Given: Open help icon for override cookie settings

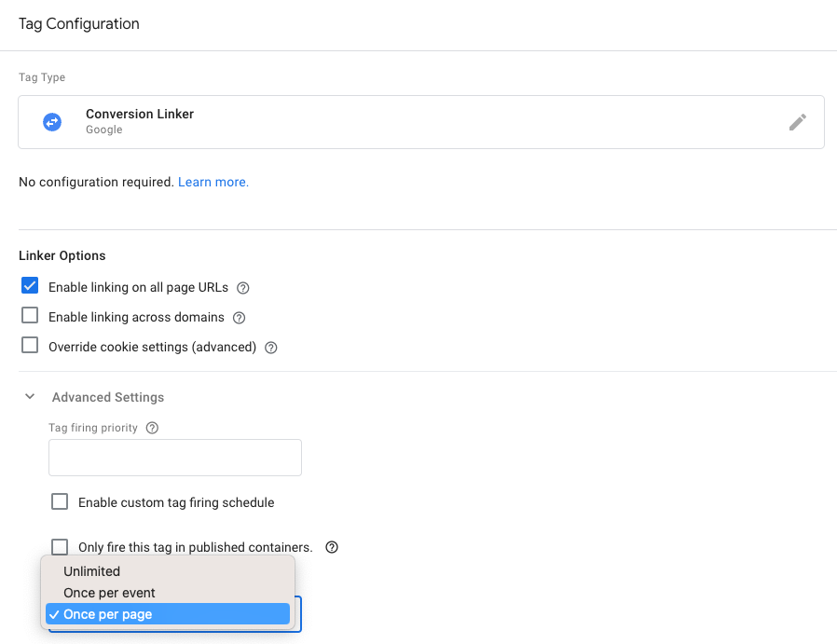Looking at the screenshot, I should click(x=271, y=348).
